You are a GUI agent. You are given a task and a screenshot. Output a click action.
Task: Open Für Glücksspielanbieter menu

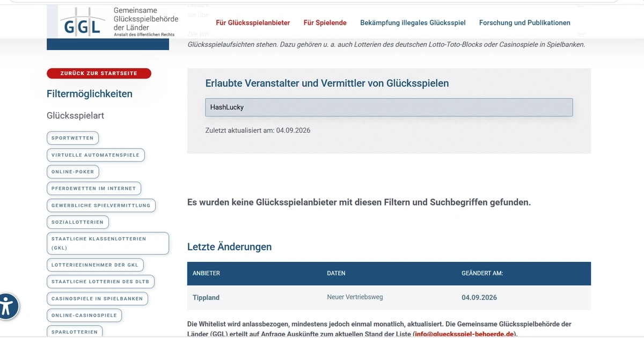coord(253,23)
